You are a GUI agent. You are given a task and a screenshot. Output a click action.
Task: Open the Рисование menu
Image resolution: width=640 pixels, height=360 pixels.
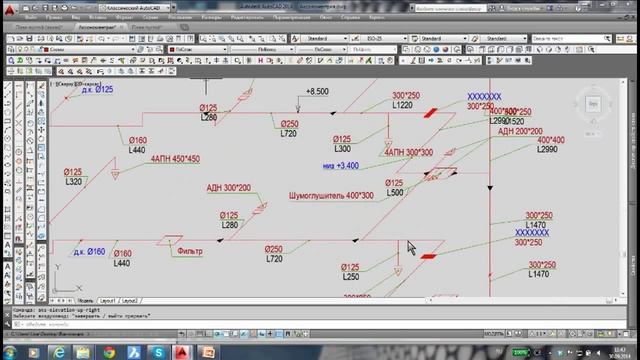[179, 18]
